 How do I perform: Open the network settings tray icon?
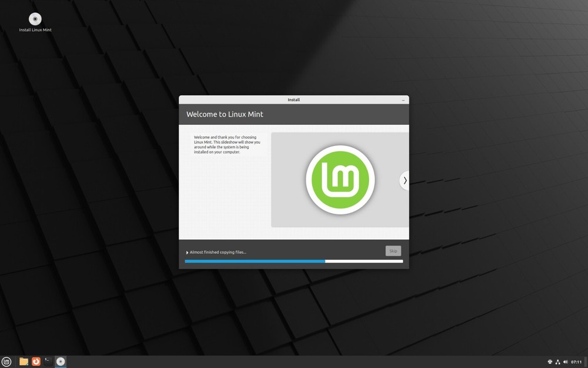[557, 362]
